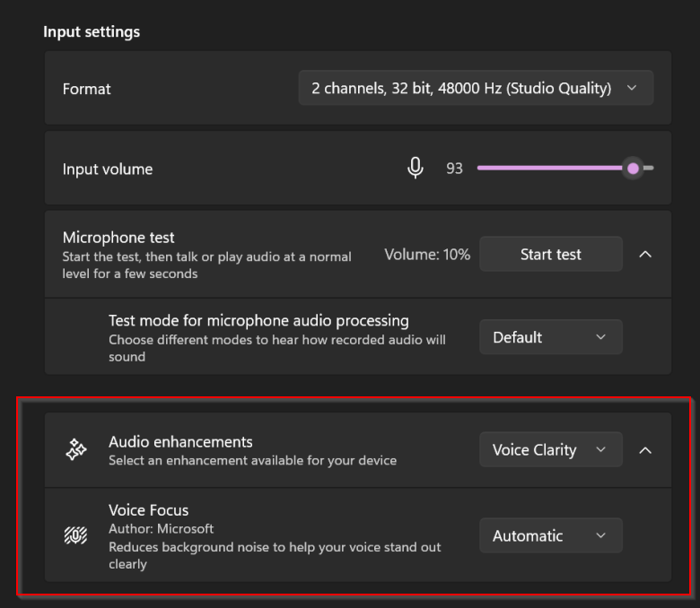Click the microphone icon beside Input volume
Image resolution: width=700 pixels, height=608 pixels.
coord(416,169)
